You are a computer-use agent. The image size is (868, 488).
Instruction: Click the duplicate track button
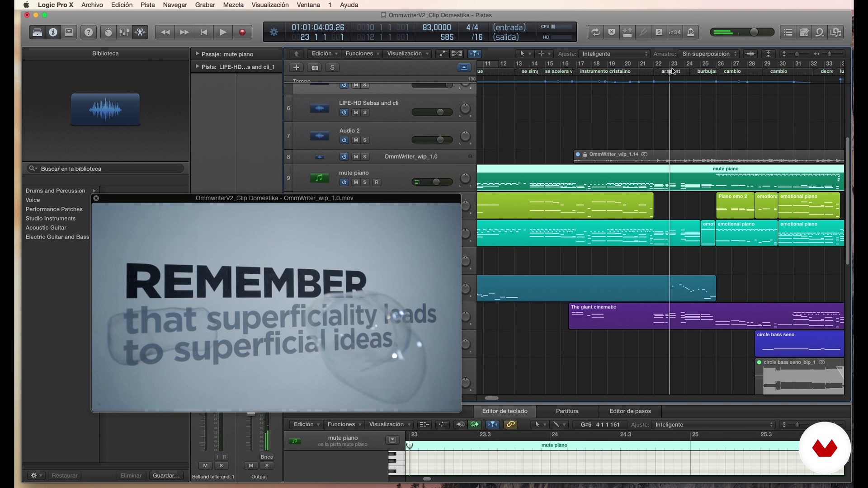315,67
